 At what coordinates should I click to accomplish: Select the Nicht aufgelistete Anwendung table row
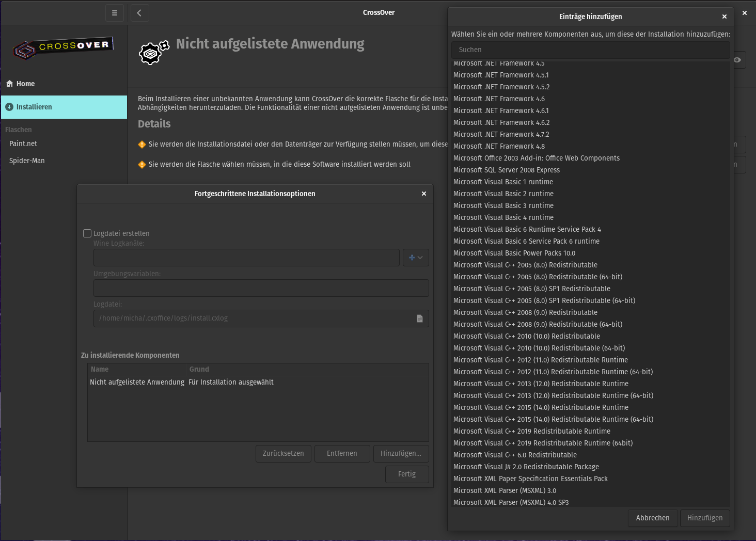(258, 382)
